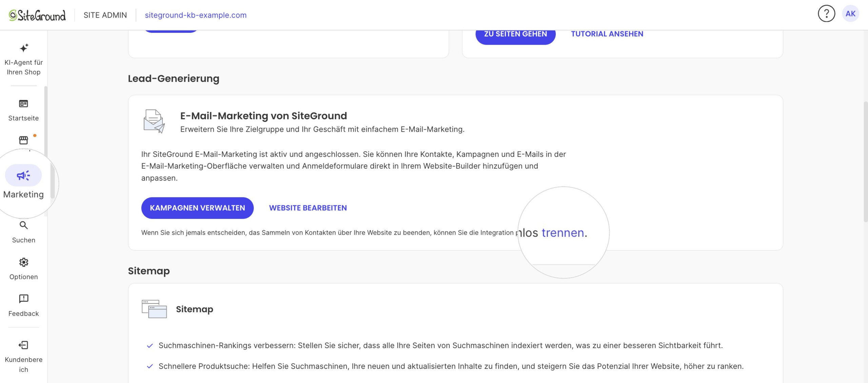Click the Schnellere Produktsuche checkmark

(150, 366)
